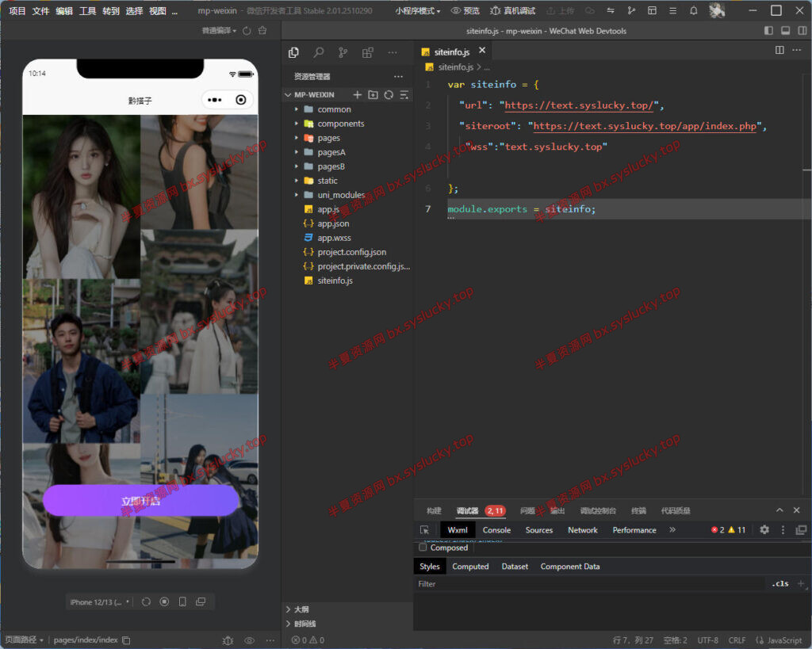Create a new file in MP-WEIXIN

point(358,95)
